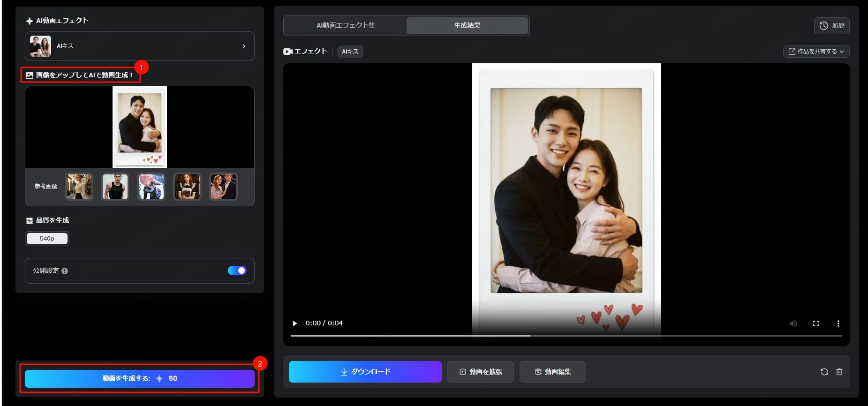This screenshot has height=406, width=868.
Task: Click the 動画を拡張 button
Action: click(x=480, y=372)
